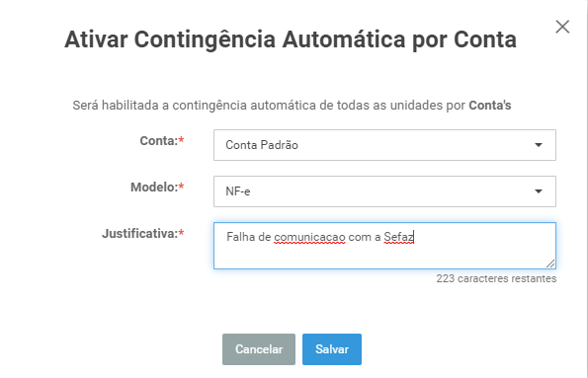Place cursor in underlined word Sefaz

coord(398,237)
